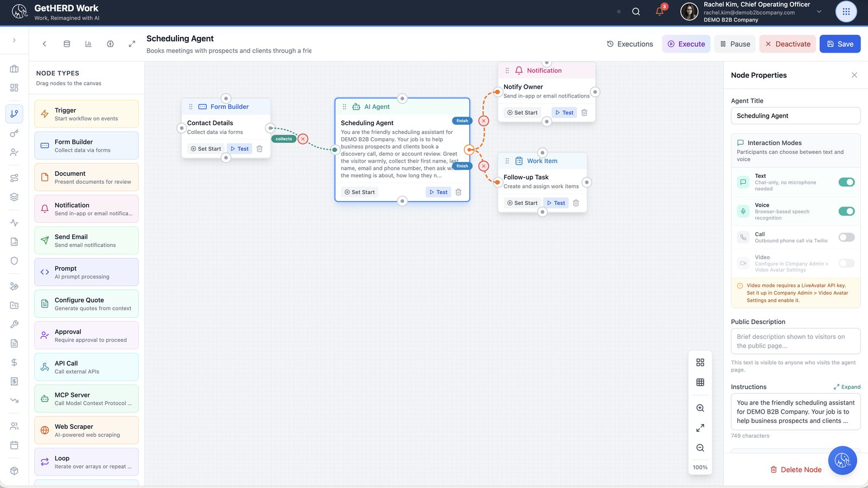
Task: Zoom in on the canvas
Action: [700, 408]
